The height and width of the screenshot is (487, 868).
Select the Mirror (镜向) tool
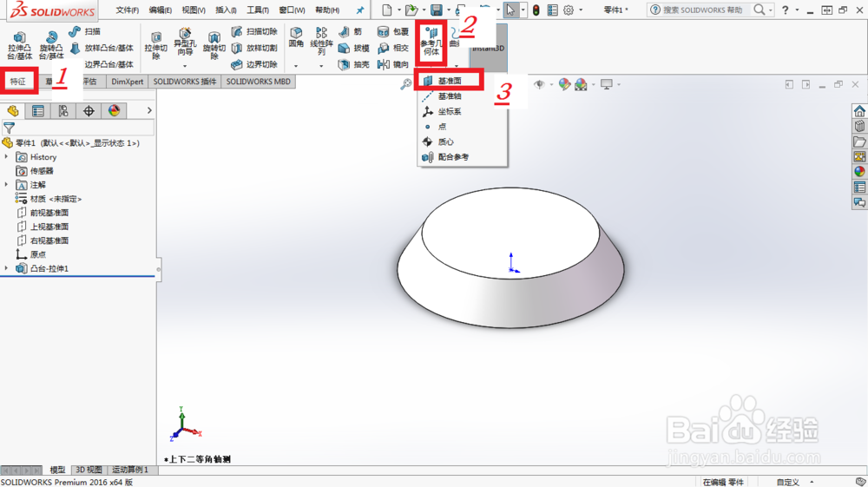pyautogui.click(x=392, y=64)
